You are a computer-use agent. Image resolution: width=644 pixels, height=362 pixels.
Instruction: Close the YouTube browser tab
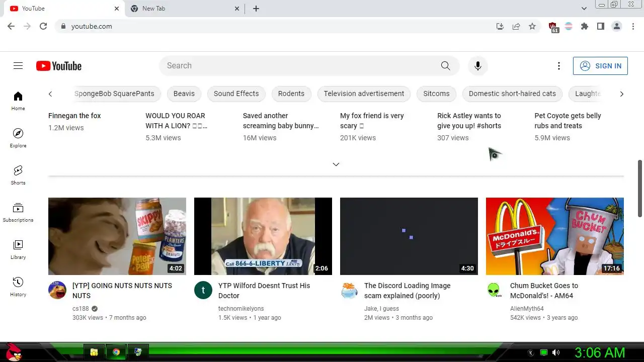pos(117,9)
